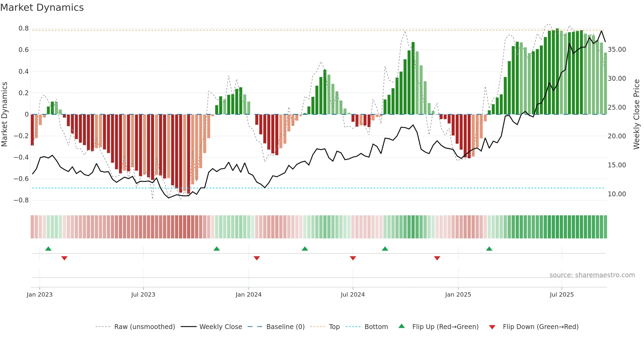Click the −0.8 left axis tick label
Screen dimensions: 644x362
tap(21, 200)
